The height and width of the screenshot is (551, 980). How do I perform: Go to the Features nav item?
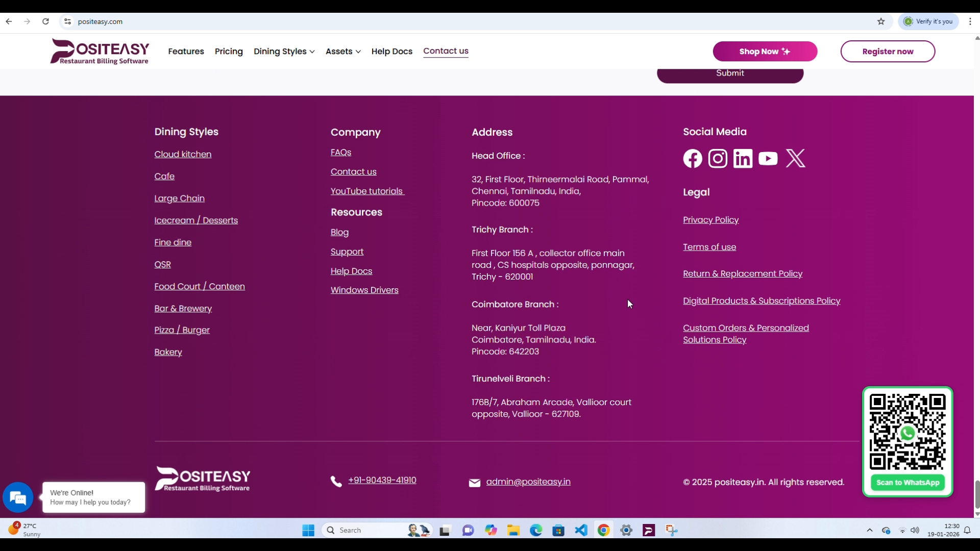point(186,52)
